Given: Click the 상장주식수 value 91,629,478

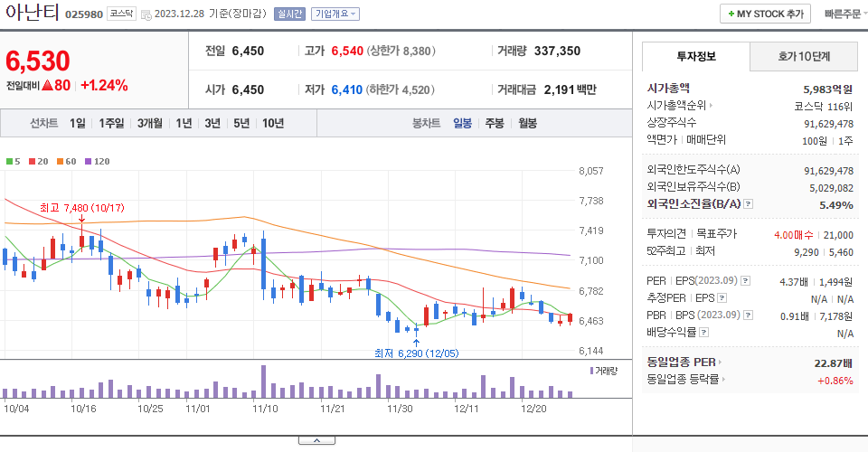Looking at the screenshot, I should (x=829, y=124).
